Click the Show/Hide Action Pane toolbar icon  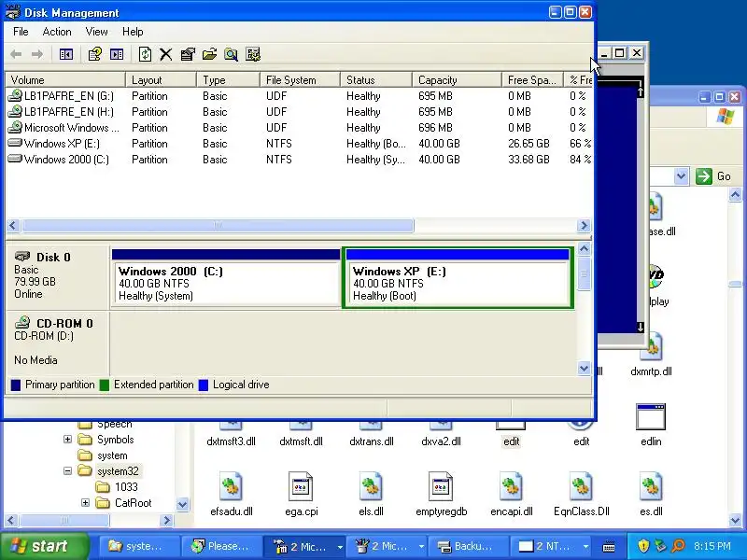coord(117,54)
